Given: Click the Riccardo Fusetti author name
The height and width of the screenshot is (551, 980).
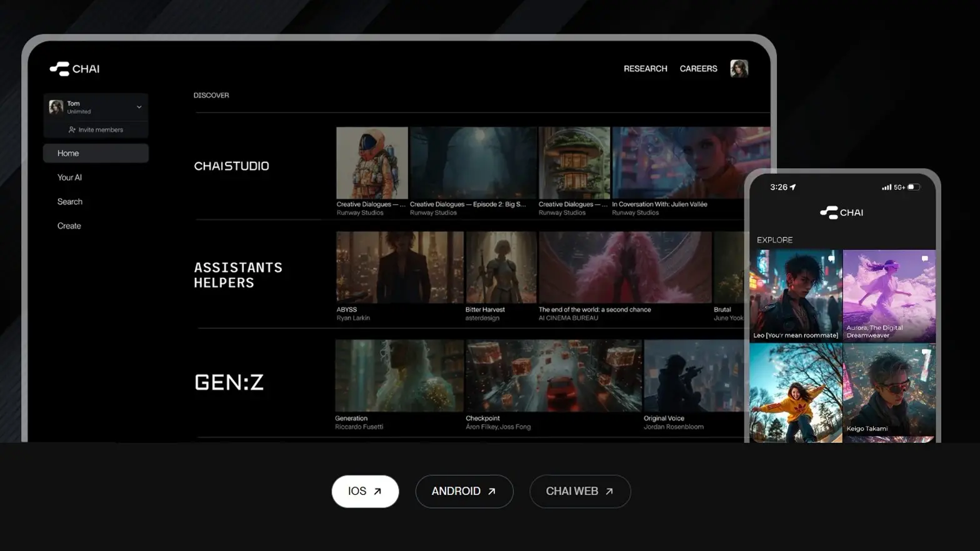Looking at the screenshot, I should tap(359, 427).
